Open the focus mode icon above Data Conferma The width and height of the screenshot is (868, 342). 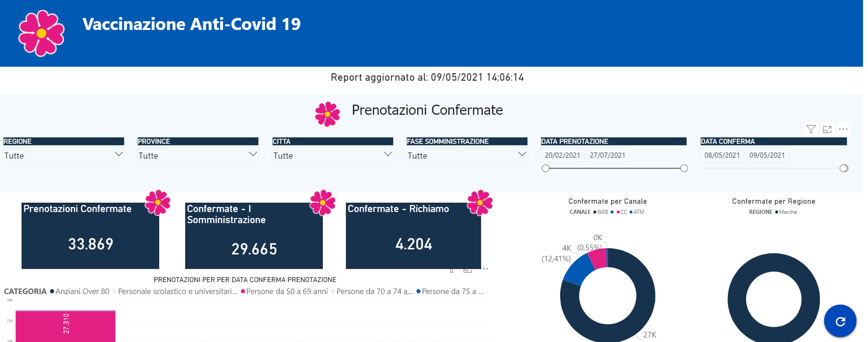(827, 129)
